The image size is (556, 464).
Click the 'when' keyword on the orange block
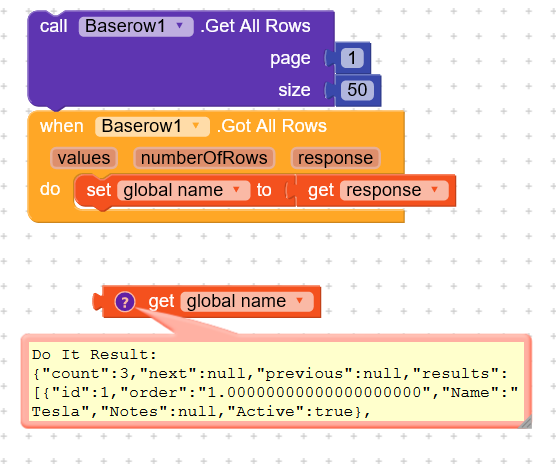pyautogui.click(x=62, y=126)
